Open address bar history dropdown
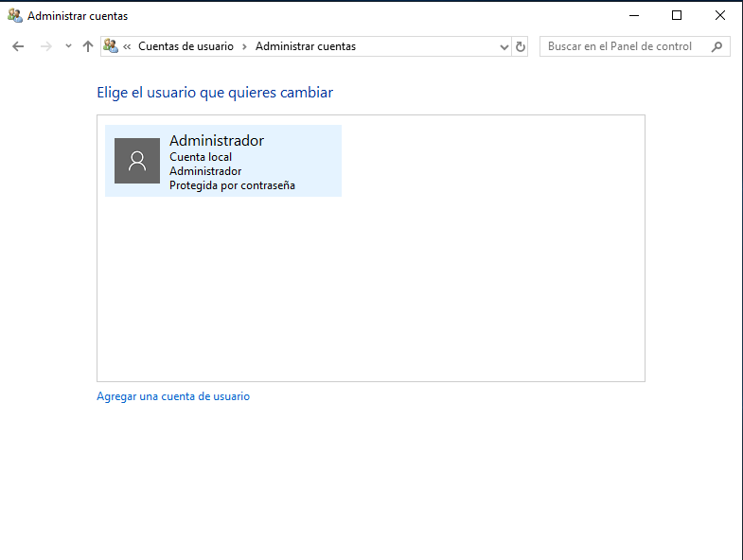The image size is (743, 560). click(504, 47)
